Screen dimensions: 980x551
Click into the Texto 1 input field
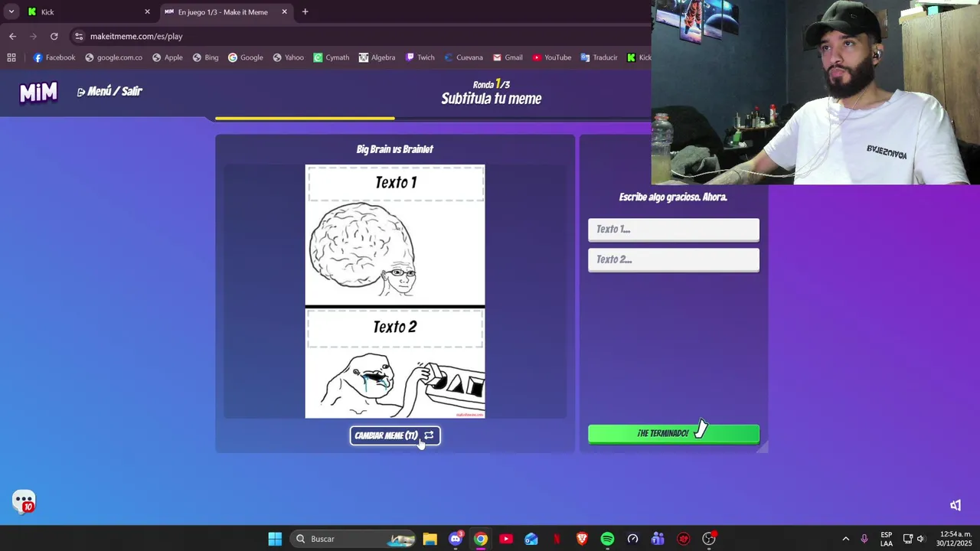(x=673, y=230)
